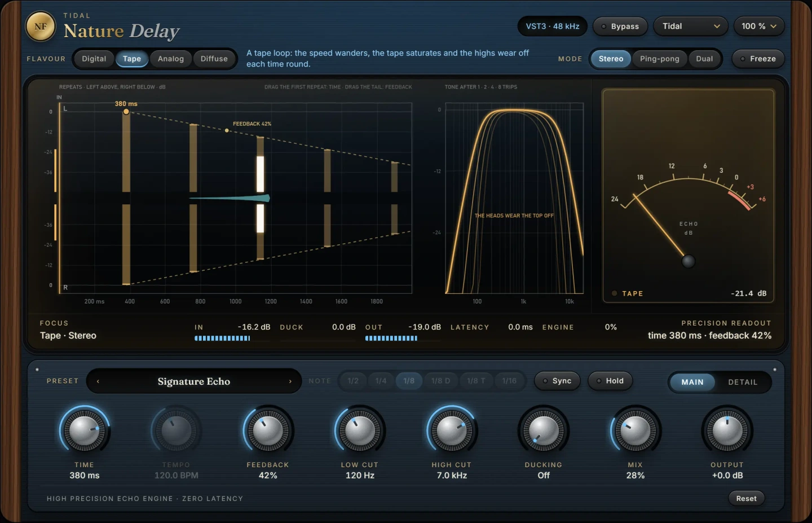Select Stereo mode
Screen dimensions: 812x523
pos(611,59)
